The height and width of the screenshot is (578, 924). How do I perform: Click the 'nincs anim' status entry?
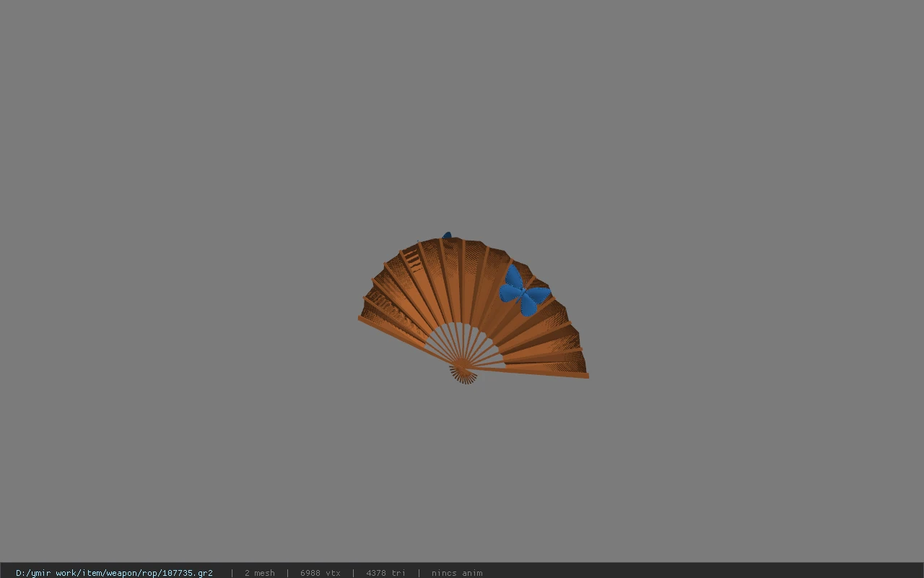457,573
